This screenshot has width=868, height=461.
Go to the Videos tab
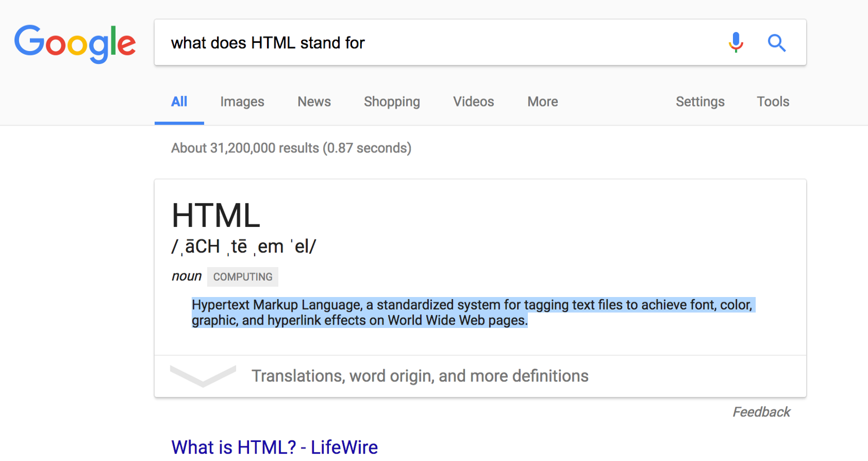474,102
